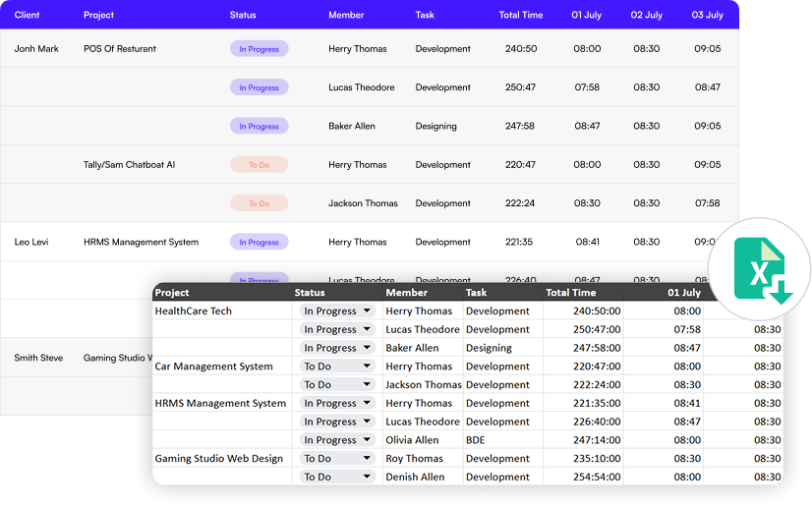
Task: Select the 07:58 cell in Jackson Thomas top row
Action: [708, 203]
